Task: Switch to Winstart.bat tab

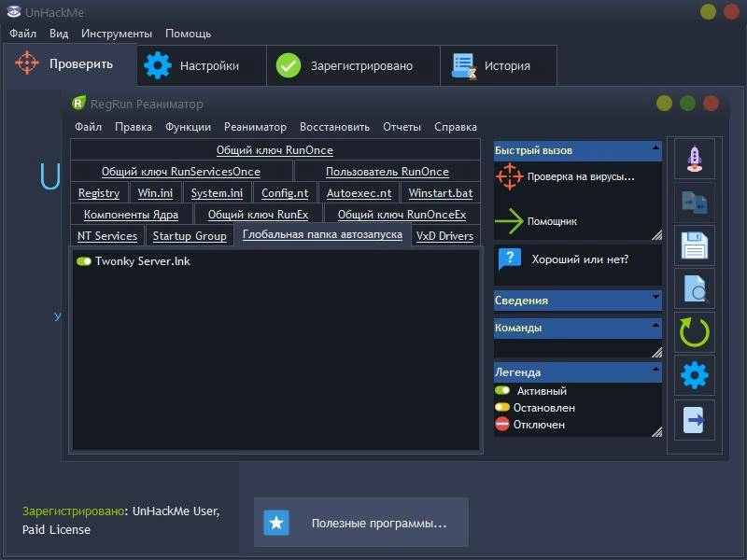Action: pyautogui.click(x=441, y=193)
